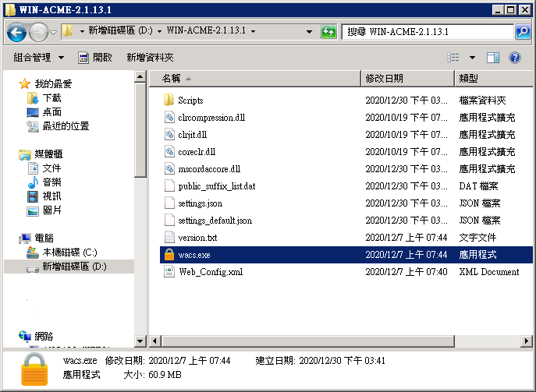Open the view options dropdown arrow
This screenshot has height=392, width=536.
click(x=473, y=58)
